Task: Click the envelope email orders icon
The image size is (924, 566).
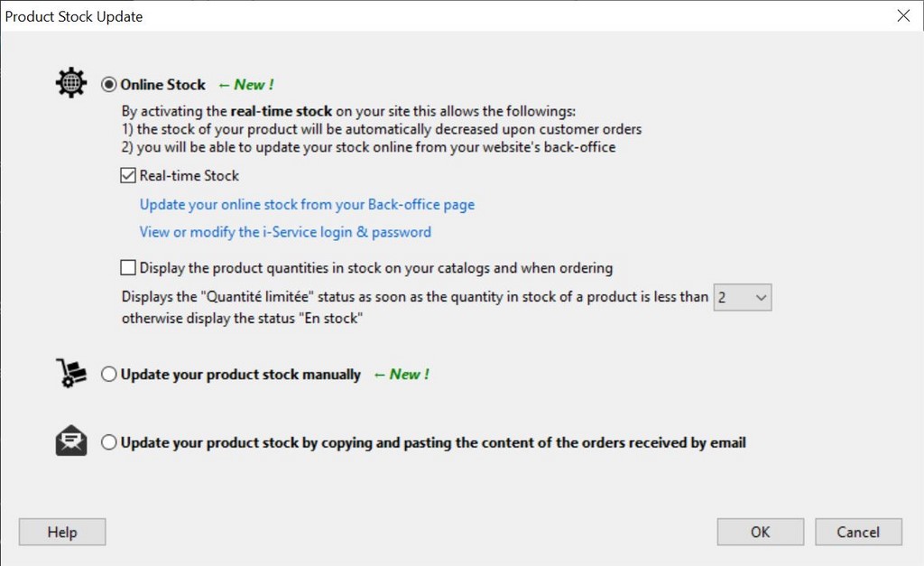Action: 70,441
